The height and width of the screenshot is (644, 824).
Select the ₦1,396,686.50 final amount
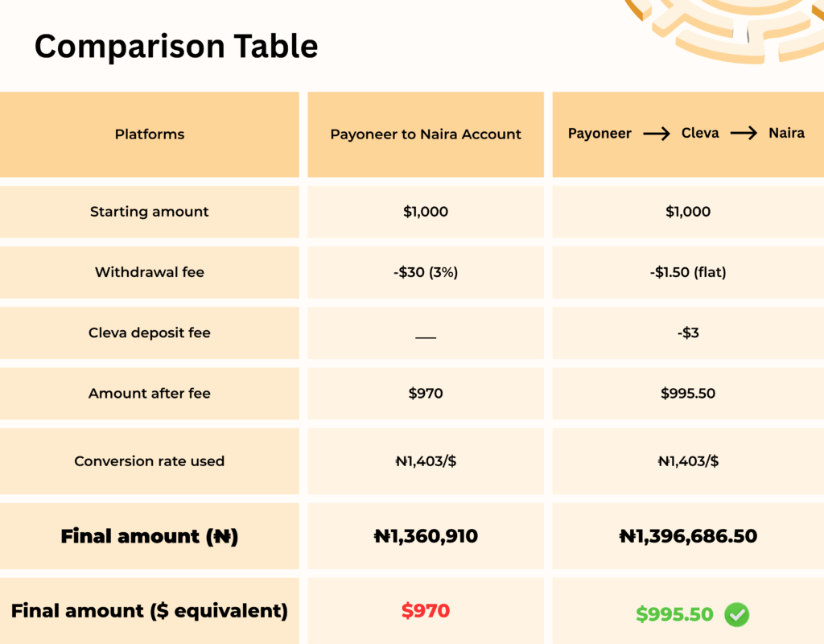[x=688, y=536]
